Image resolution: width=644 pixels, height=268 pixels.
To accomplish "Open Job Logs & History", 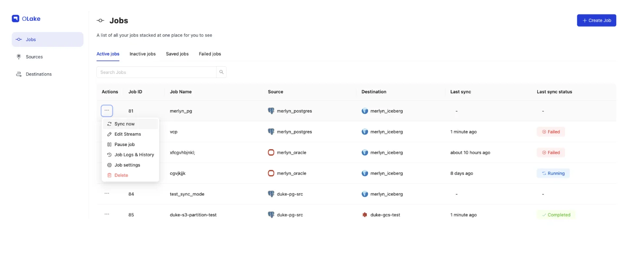I will pos(134,155).
